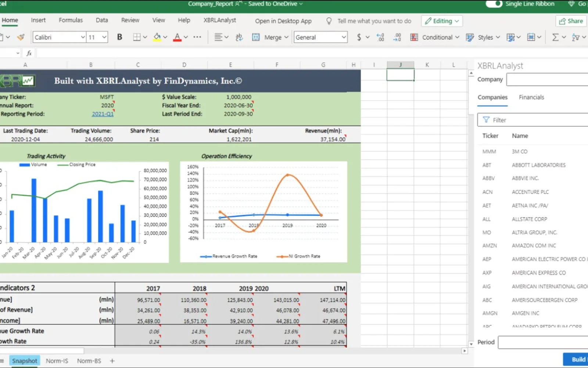
Task: Open the Calibri font name dropdown
Action: [x=83, y=37]
